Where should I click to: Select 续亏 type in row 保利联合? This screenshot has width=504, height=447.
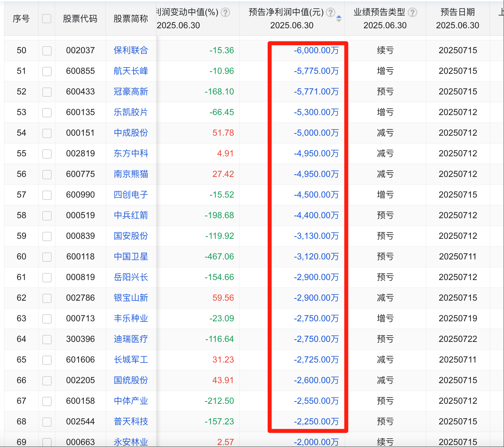(385, 50)
